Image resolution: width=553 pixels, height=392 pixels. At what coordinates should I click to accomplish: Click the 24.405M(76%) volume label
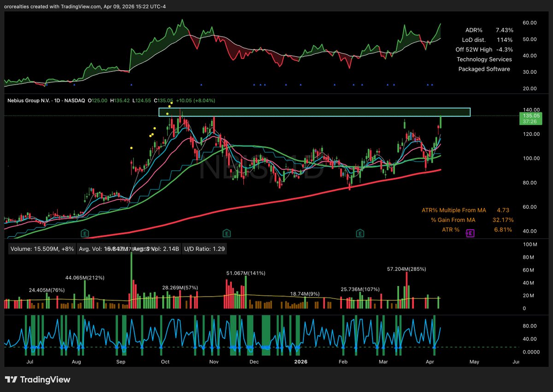[x=47, y=290]
